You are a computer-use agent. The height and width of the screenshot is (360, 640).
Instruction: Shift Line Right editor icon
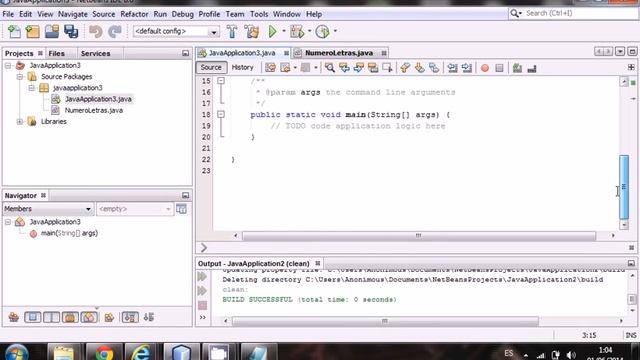467,68
